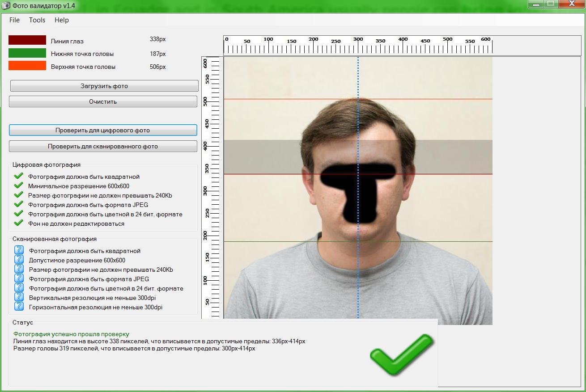Click the large green success checkmark in status

[x=402, y=355]
